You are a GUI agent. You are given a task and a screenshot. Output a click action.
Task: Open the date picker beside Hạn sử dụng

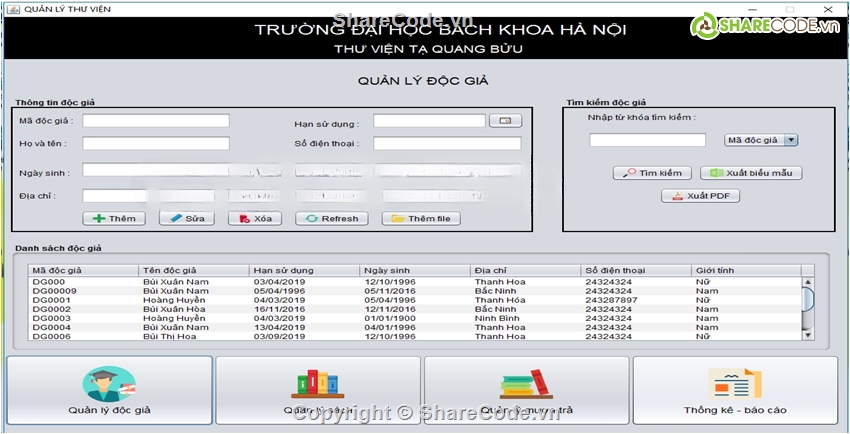[505, 121]
